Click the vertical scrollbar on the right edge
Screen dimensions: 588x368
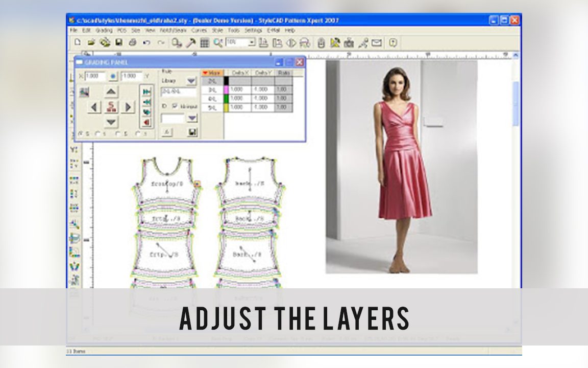(x=516, y=103)
